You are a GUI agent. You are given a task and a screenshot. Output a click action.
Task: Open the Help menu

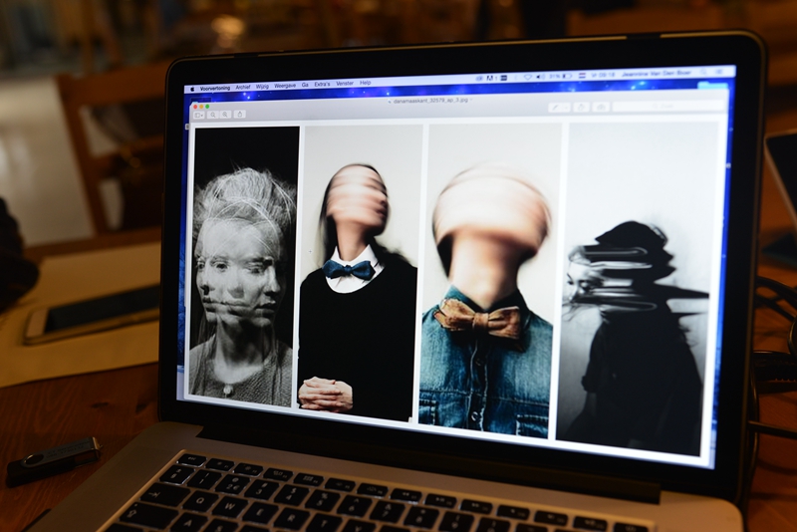coord(366,83)
